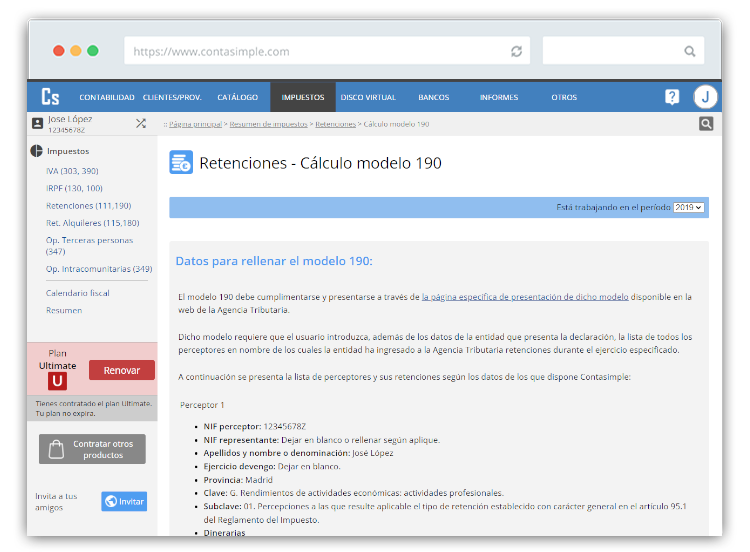The image size is (750, 552).
Task: Click the browser search magnifier icon
Action: pyautogui.click(x=690, y=51)
